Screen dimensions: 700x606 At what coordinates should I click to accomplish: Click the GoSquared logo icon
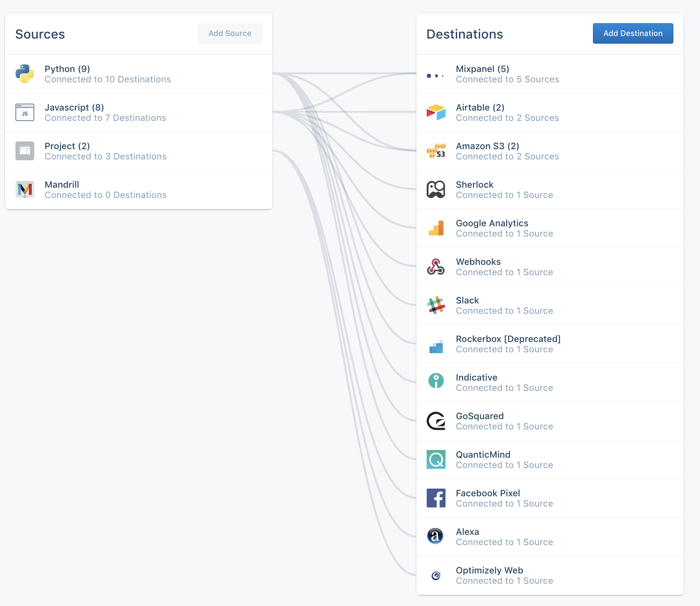tap(436, 421)
